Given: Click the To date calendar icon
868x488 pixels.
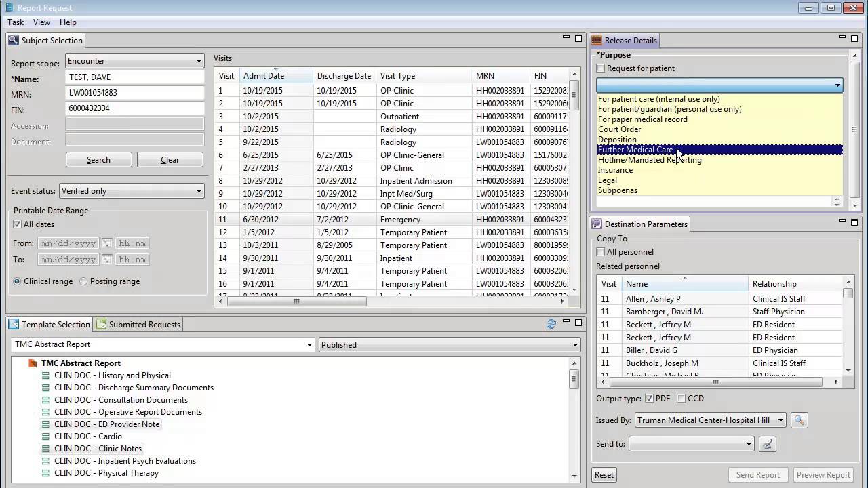Looking at the screenshot, I should click(x=106, y=260).
